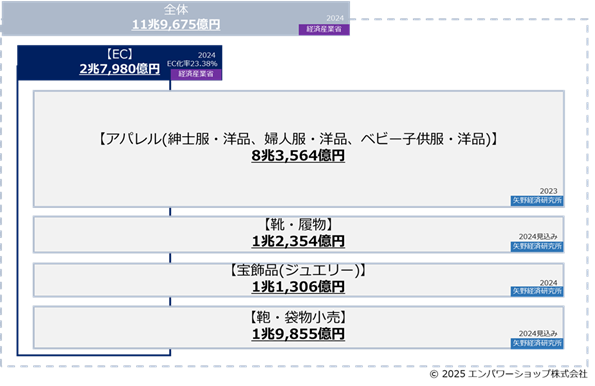Click the 1兆1,306億円 jewelry amount
The width and height of the screenshot is (595, 386).
point(298,287)
